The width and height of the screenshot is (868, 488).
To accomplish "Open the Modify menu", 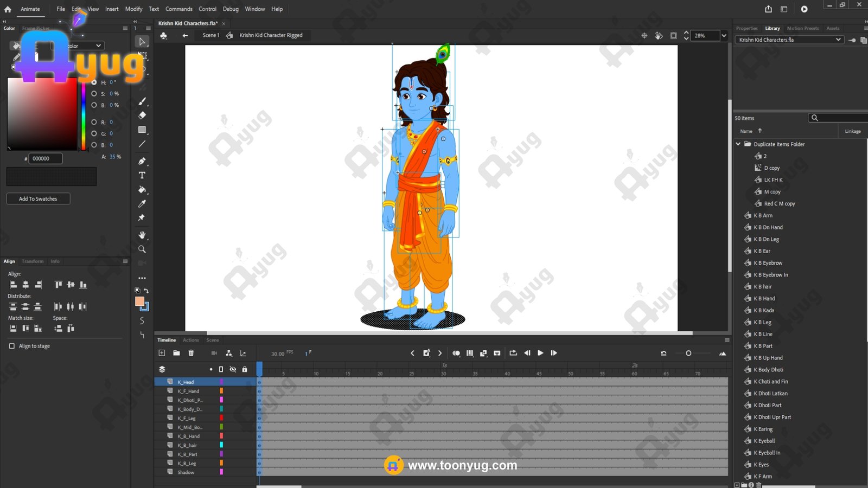I will click(x=133, y=9).
